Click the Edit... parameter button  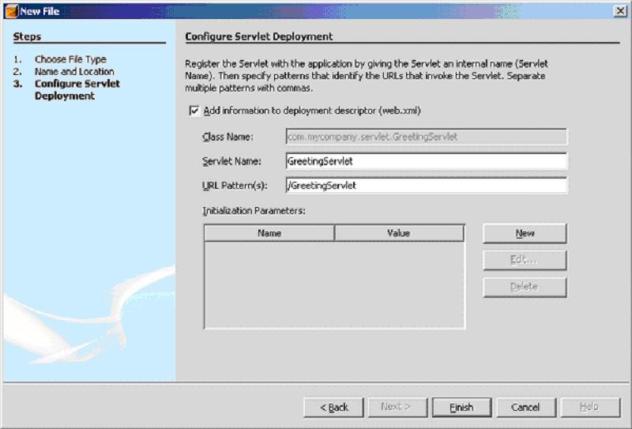pos(525,260)
